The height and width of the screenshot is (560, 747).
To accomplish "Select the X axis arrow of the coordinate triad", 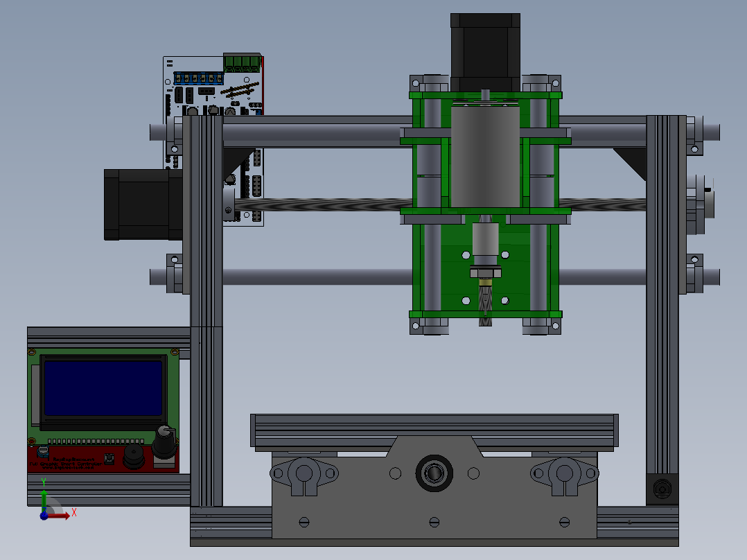I will (x=60, y=515).
